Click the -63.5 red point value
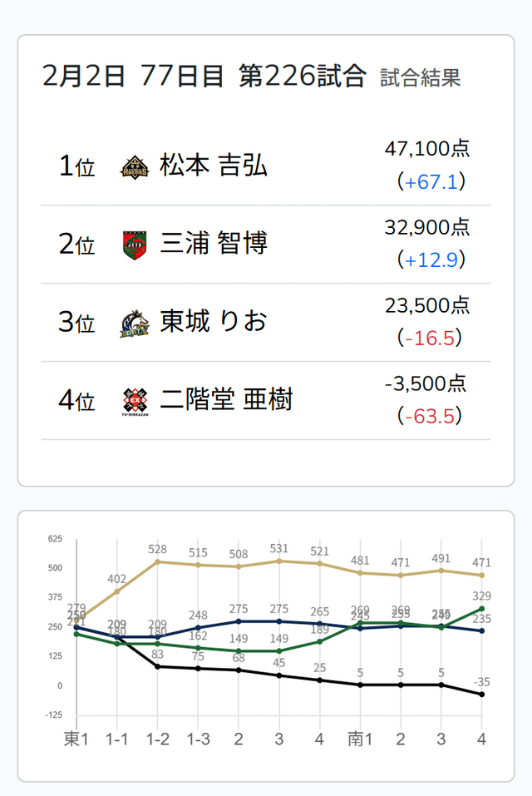Screen dimensions: 532x796 point(431,416)
